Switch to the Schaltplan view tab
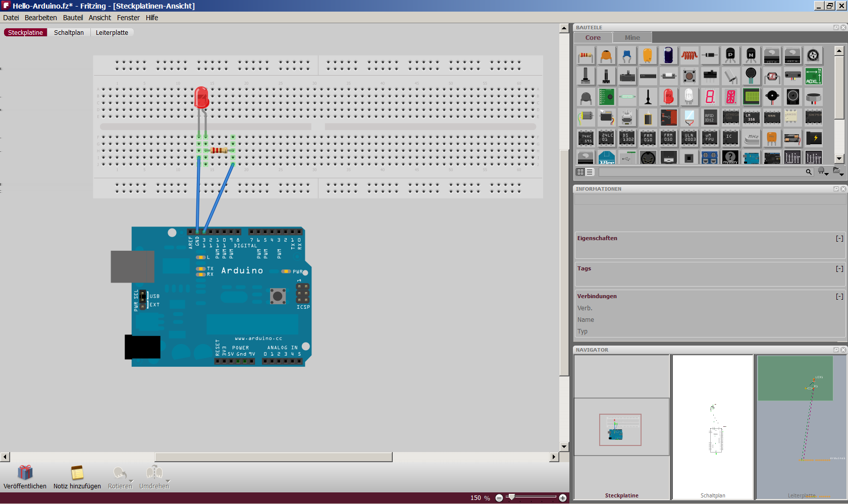This screenshot has height=504, width=848. coord(69,32)
